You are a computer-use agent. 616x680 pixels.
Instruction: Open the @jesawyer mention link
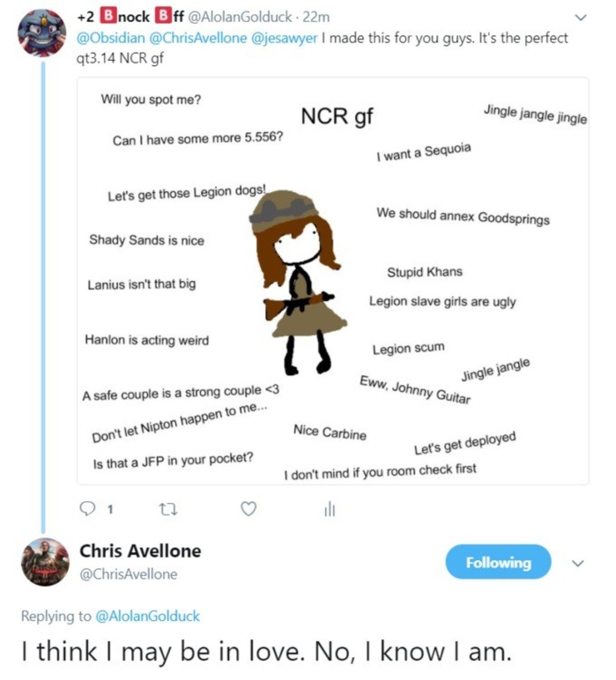[284, 38]
